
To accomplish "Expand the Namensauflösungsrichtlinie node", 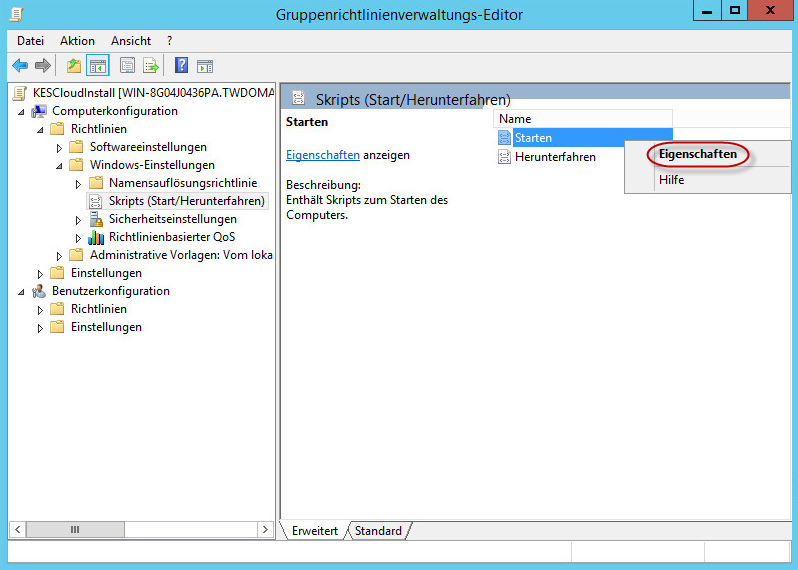I will click(x=78, y=184).
